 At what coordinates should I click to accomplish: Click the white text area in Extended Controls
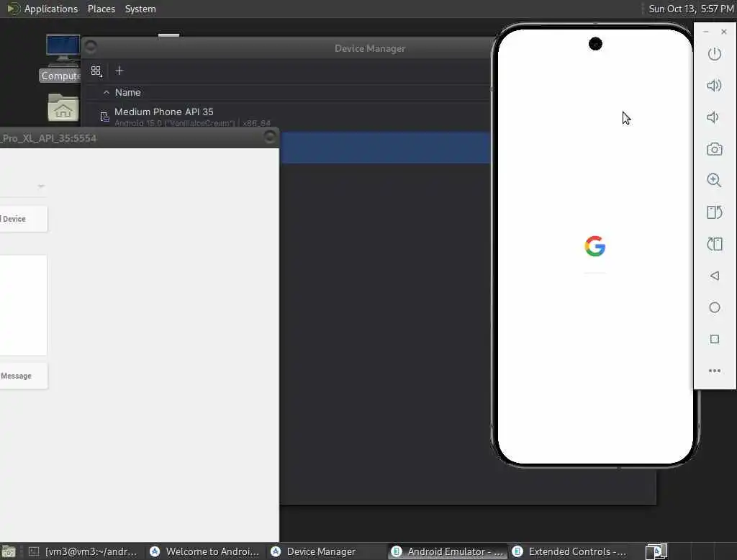point(24,305)
